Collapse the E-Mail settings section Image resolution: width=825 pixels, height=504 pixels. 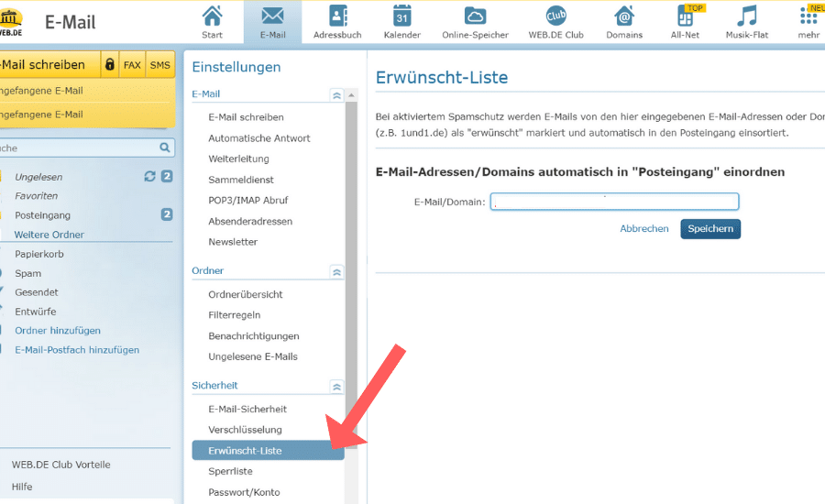(336, 94)
